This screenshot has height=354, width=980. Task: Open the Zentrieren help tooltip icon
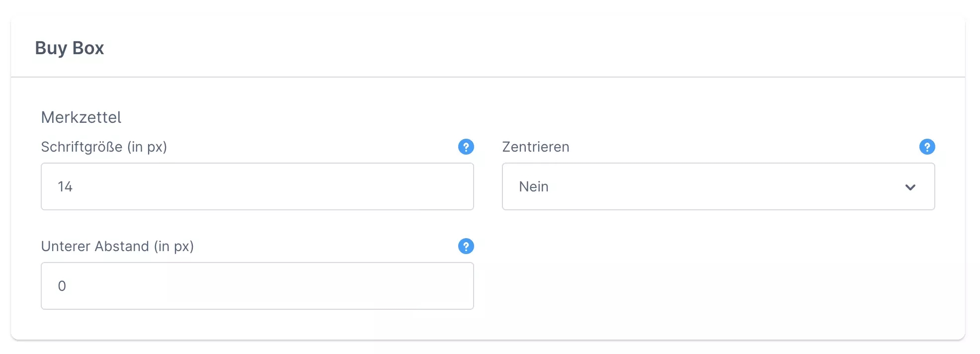pyautogui.click(x=927, y=147)
